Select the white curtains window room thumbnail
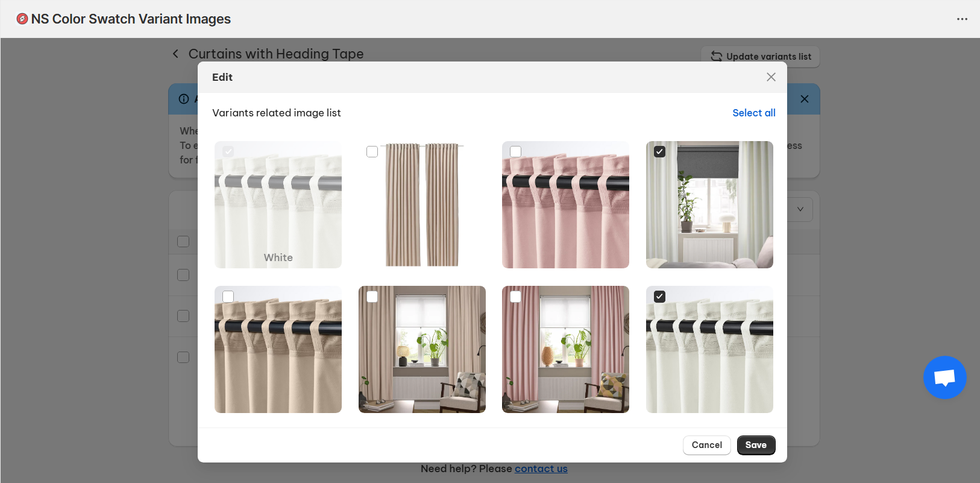Viewport: 980px width, 483px height. (709, 205)
